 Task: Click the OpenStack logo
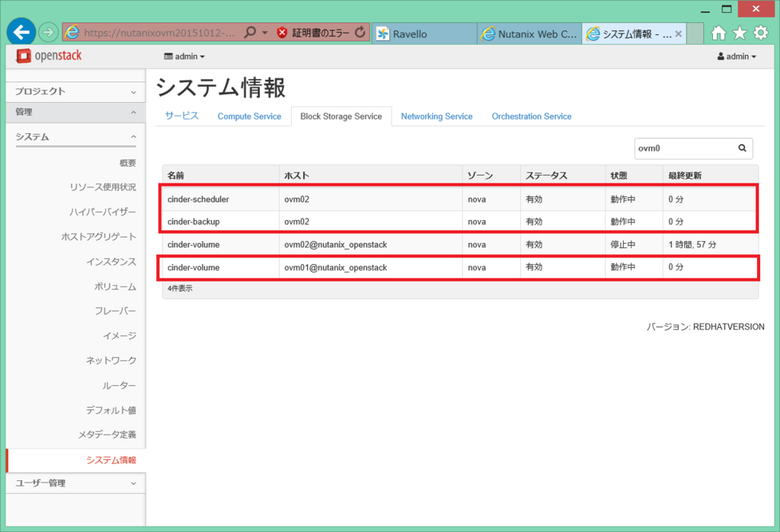[x=49, y=56]
